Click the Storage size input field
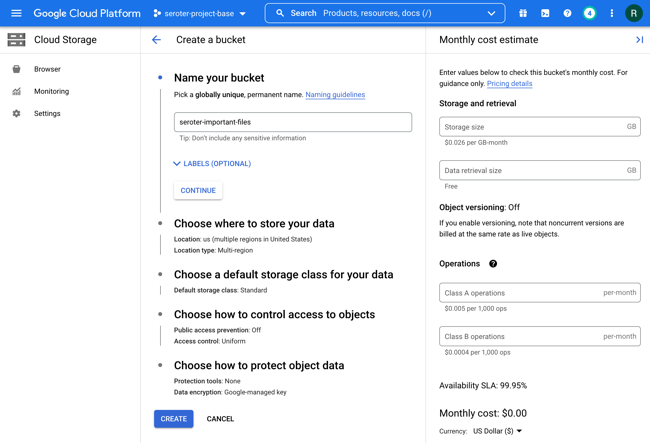650x443 pixels. (x=530, y=127)
